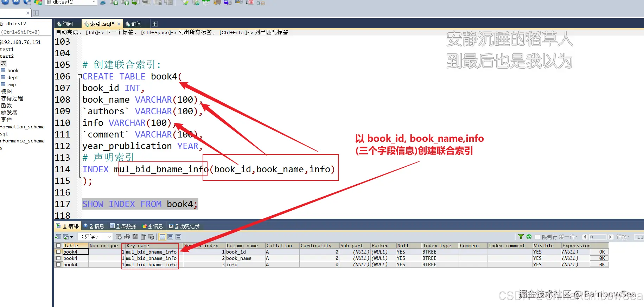This screenshot has width=644, height=307.
Task: Select the 函数 (functions) tree node
Action: point(6,105)
